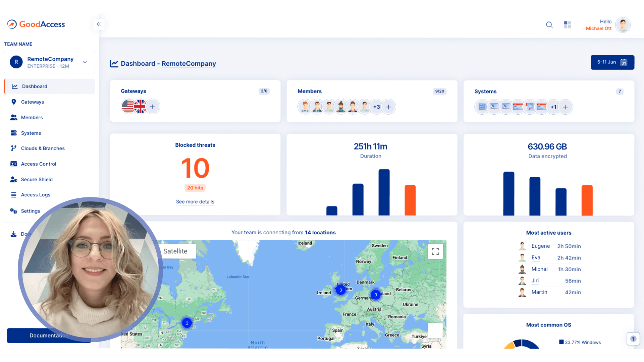Add a new gateway with plus button
The height and width of the screenshot is (362, 644).
point(152,106)
